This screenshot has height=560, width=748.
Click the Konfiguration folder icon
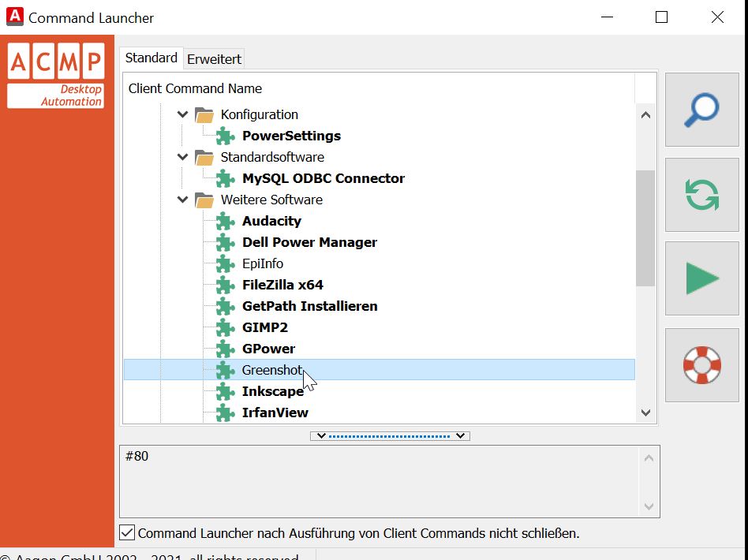(x=204, y=115)
